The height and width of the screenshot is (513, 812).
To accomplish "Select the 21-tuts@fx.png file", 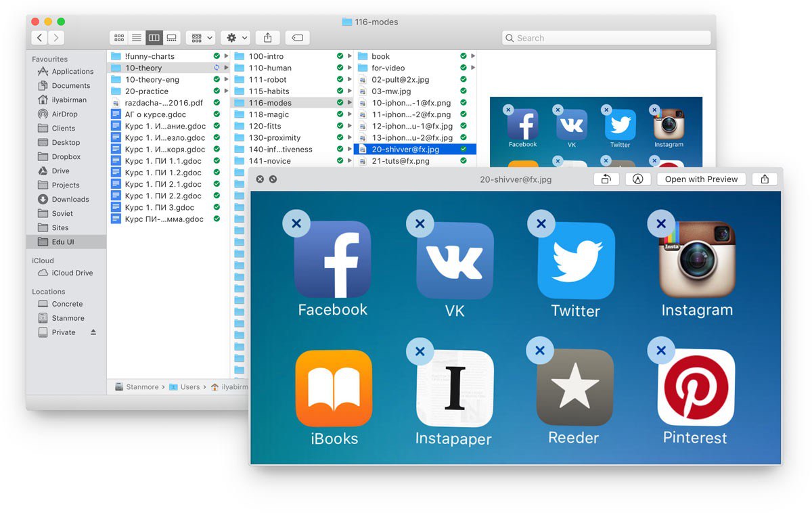I will [x=415, y=160].
